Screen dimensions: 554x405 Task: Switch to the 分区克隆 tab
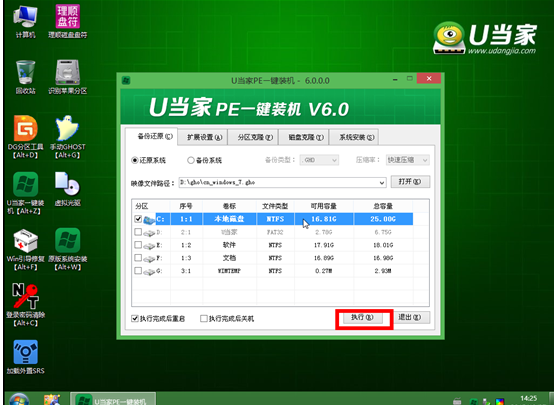pos(253,137)
